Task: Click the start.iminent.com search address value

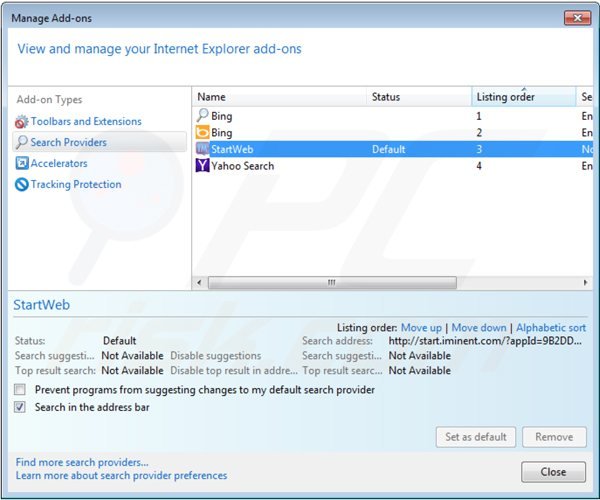Action: [485, 341]
